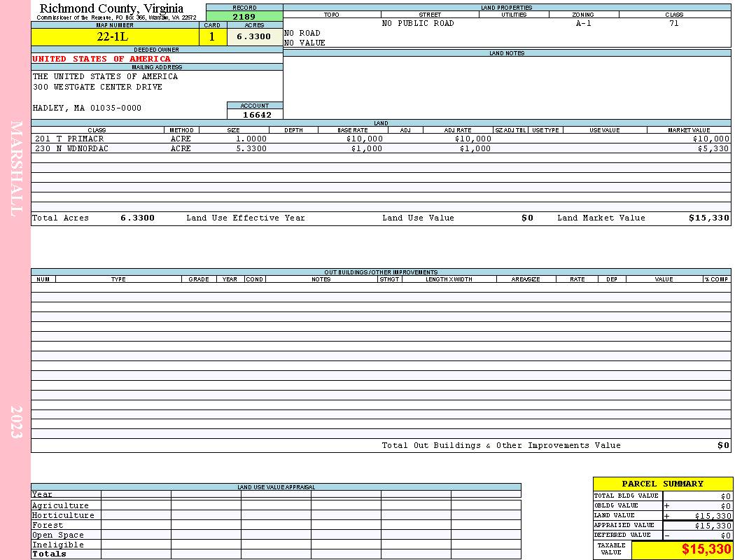Select account number 16642

click(x=257, y=115)
